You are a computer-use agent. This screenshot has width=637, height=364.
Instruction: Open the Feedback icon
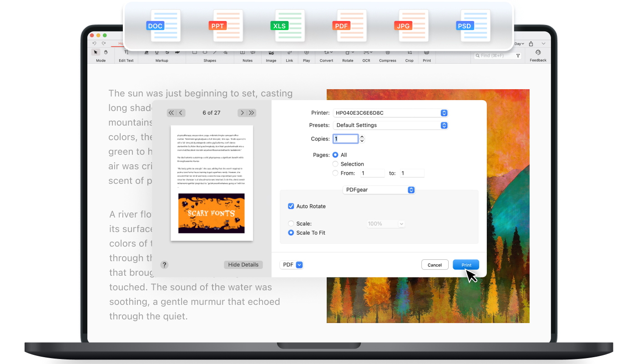click(538, 53)
